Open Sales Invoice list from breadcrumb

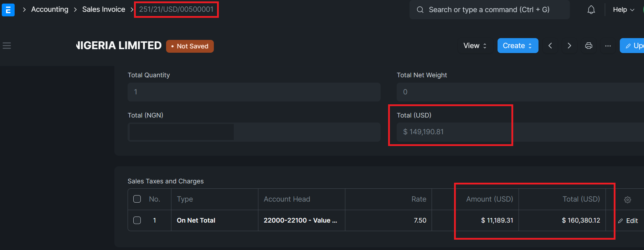(x=103, y=9)
